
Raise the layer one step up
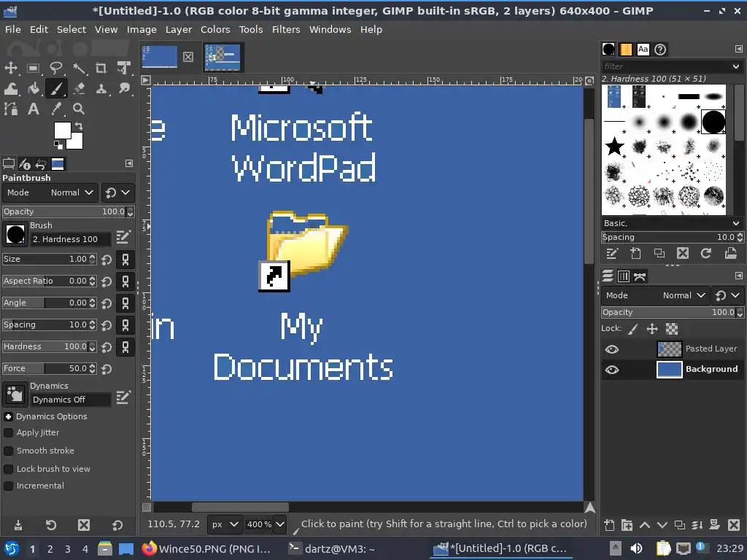click(645, 525)
